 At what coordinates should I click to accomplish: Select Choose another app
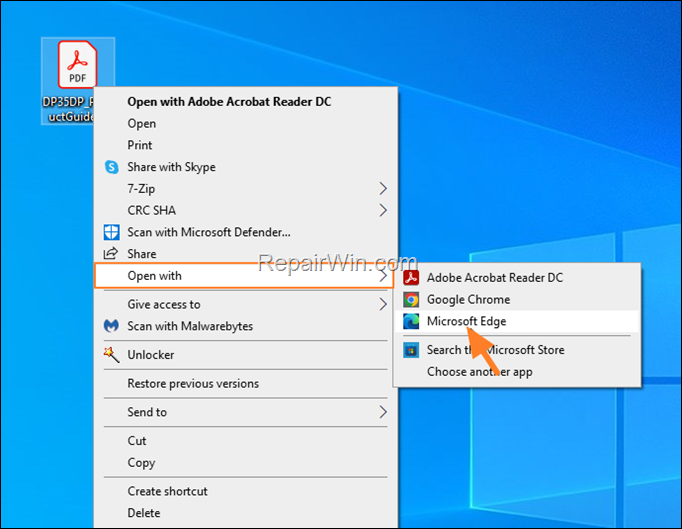517,372
